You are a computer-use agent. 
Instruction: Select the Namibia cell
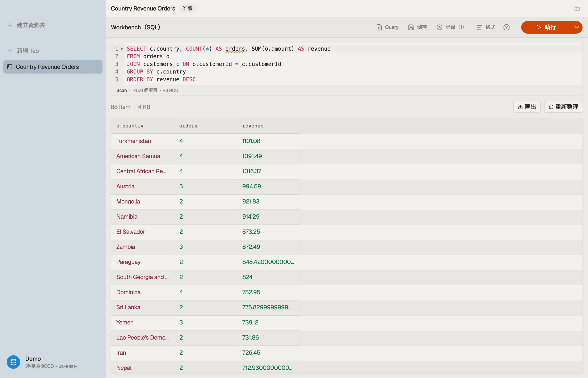click(x=143, y=217)
